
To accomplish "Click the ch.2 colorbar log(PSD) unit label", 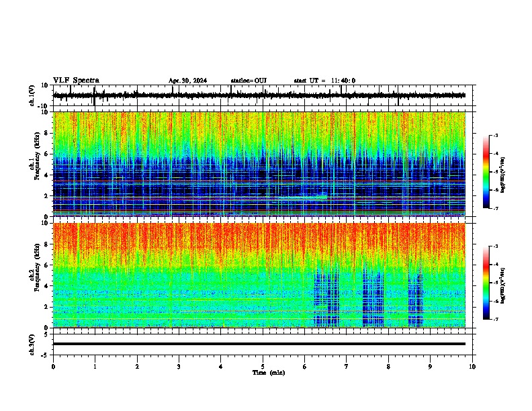I will coord(503,285).
